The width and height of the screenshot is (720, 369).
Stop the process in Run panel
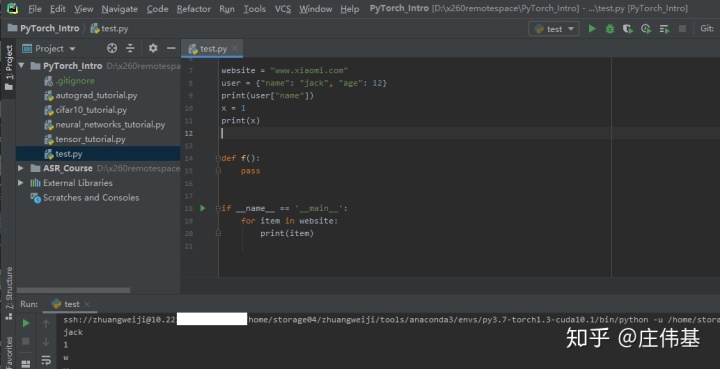(x=26, y=341)
